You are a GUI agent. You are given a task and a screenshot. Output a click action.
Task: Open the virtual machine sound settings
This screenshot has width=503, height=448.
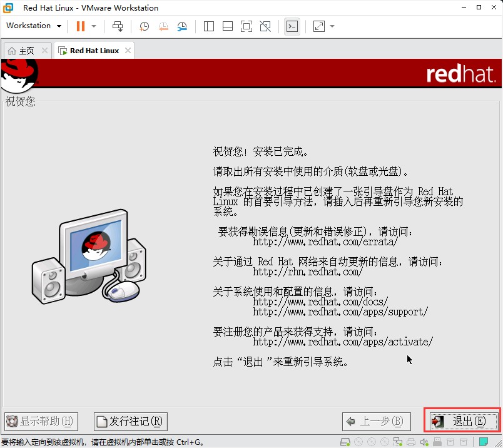(425, 442)
